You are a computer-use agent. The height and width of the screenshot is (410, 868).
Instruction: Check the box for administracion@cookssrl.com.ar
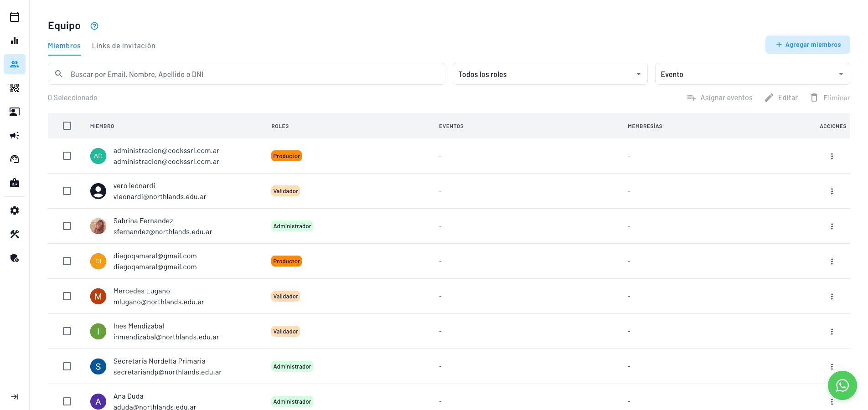67,156
